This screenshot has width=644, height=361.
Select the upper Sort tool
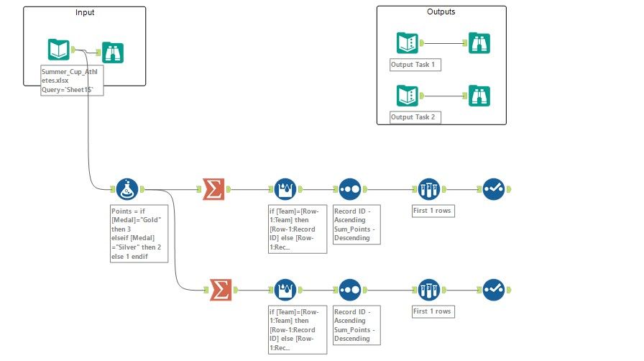pyautogui.click(x=350, y=189)
